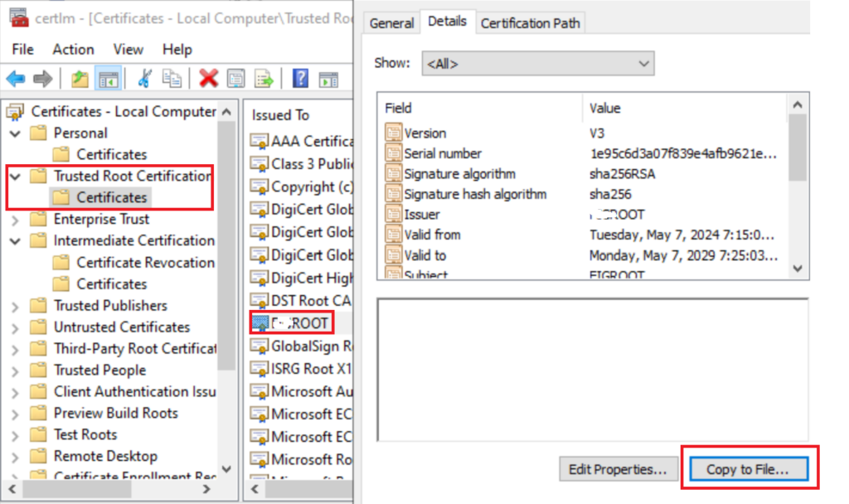Open the Help menu

click(x=177, y=49)
